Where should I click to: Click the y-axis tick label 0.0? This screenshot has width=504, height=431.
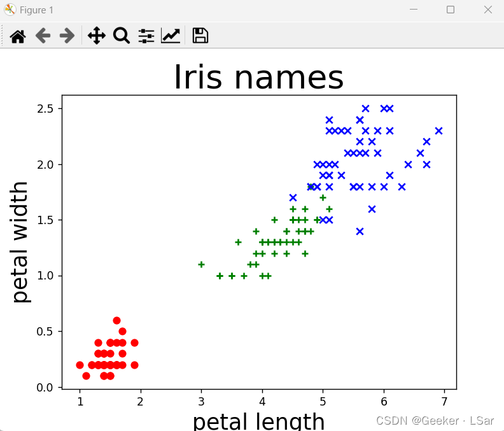point(45,388)
